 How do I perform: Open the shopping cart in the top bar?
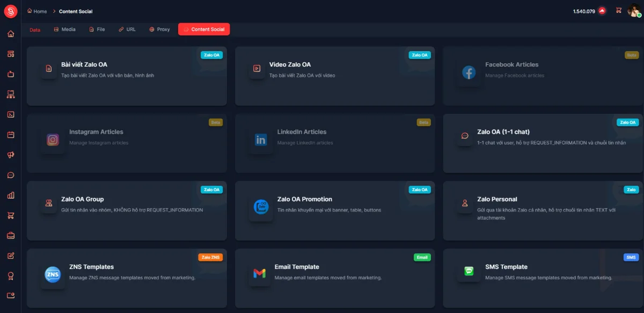click(x=620, y=11)
